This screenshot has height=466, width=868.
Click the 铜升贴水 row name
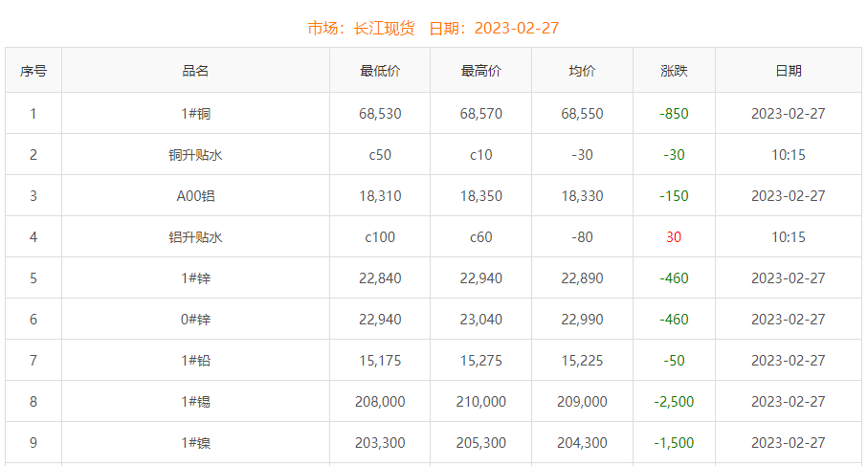click(195, 155)
